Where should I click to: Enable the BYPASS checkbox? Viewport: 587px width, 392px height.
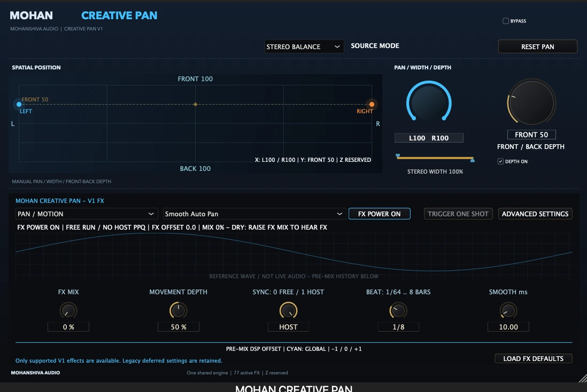pos(505,21)
